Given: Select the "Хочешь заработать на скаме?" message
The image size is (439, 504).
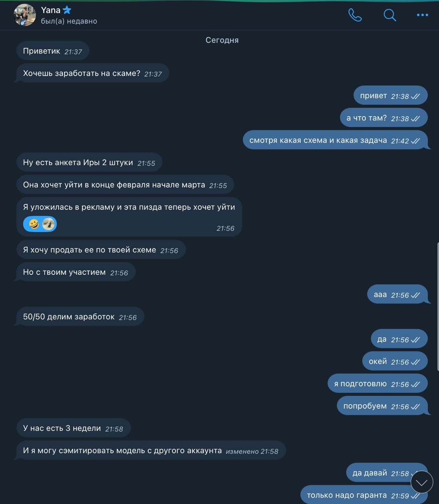Looking at the screenshot, I should click(92, 73).
